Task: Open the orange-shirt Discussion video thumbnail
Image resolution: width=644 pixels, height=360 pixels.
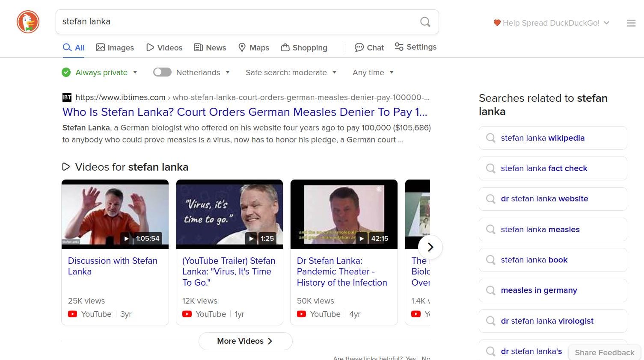Action: [x=115, y=214]
